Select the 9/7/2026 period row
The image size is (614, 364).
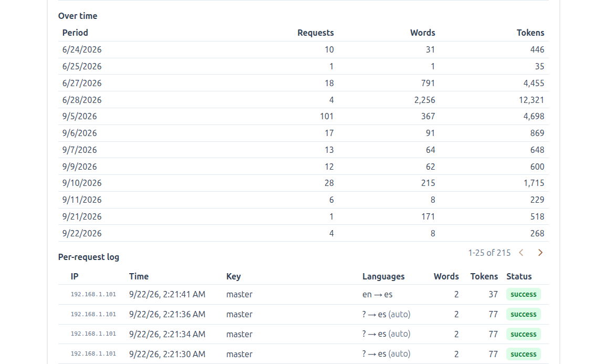(x=304, y=150)
